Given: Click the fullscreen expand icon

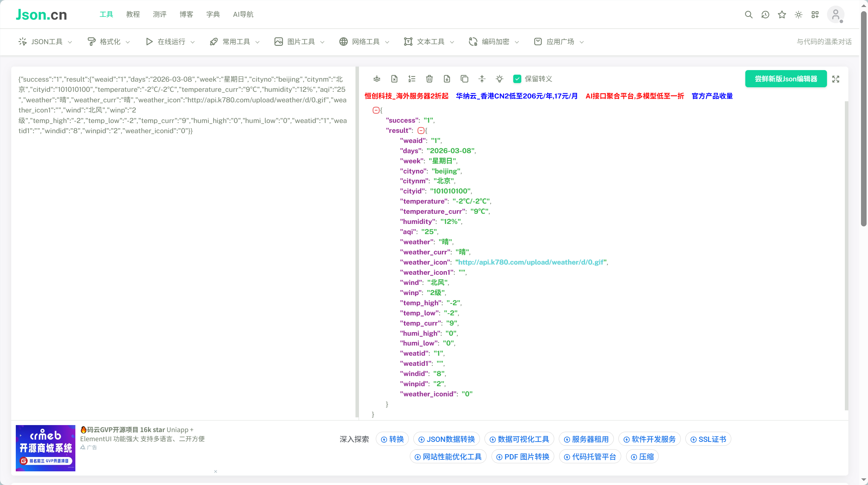Looking at the screenshot, I should 836,79.
